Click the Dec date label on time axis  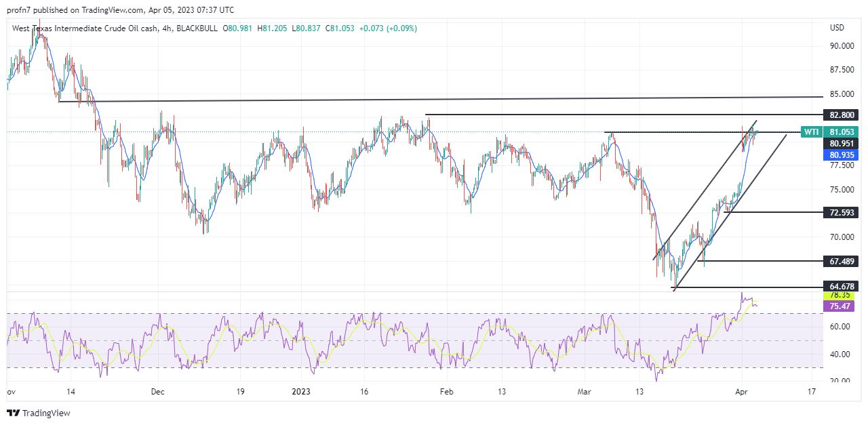[x=158, y=392]
